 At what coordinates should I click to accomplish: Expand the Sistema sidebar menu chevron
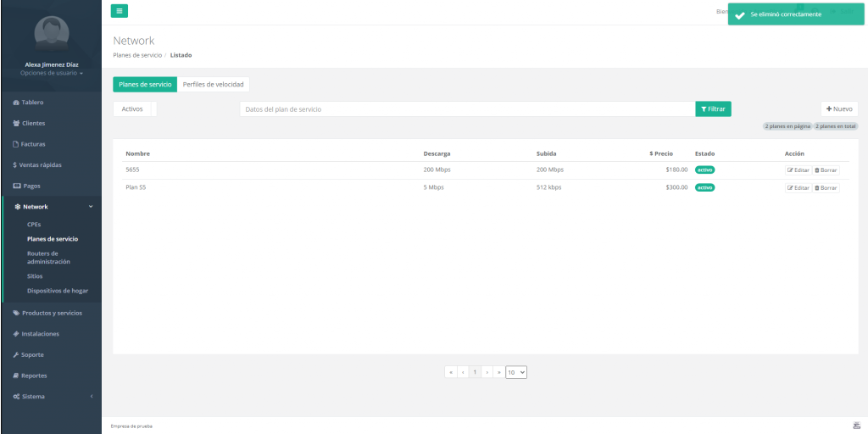pos(92,397)
